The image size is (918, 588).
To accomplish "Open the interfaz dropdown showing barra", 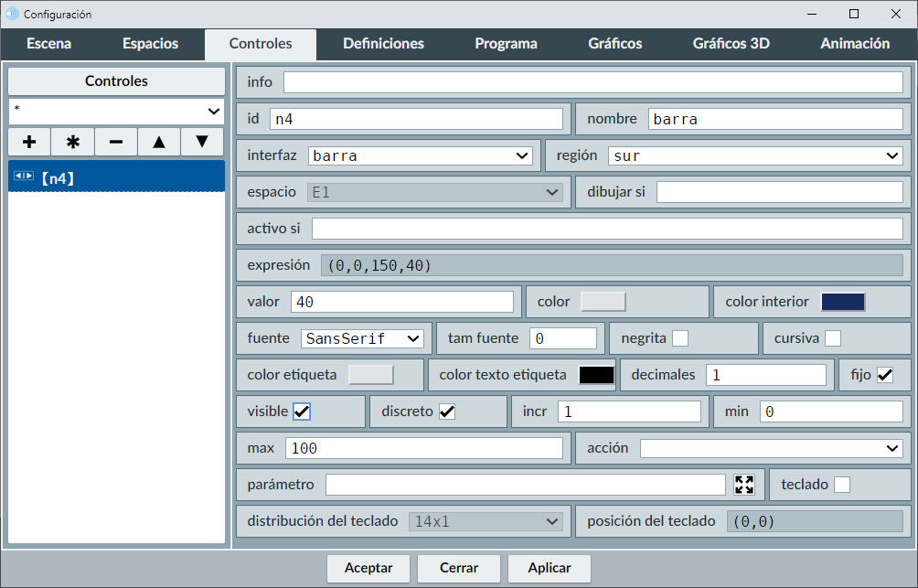I will click(x=420, y=155).
